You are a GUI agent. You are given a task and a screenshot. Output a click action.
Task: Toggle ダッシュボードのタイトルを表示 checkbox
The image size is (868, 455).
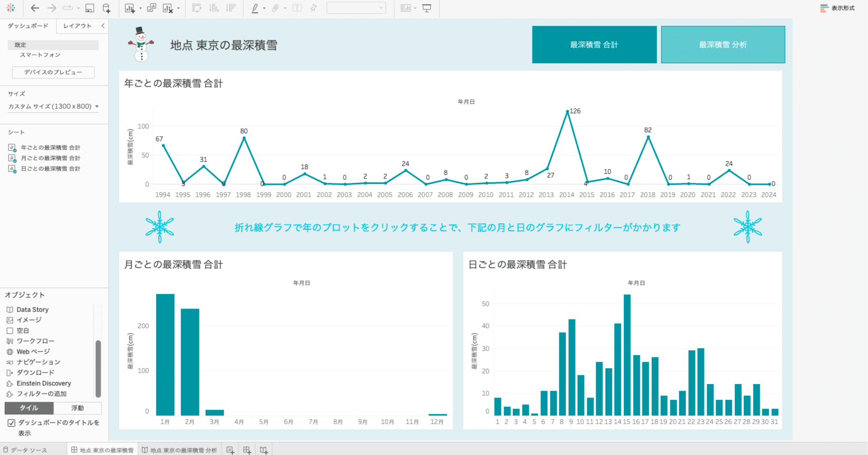11,423
